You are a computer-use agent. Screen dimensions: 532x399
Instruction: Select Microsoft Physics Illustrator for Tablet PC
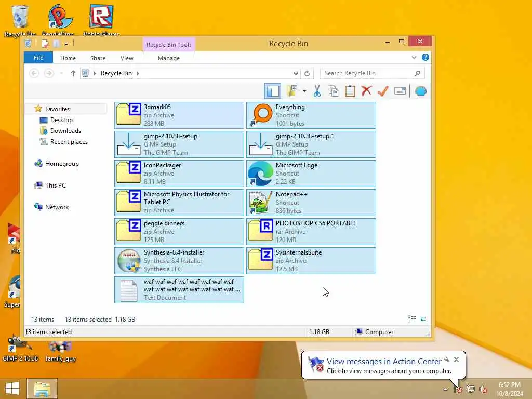tap(179, 203)
